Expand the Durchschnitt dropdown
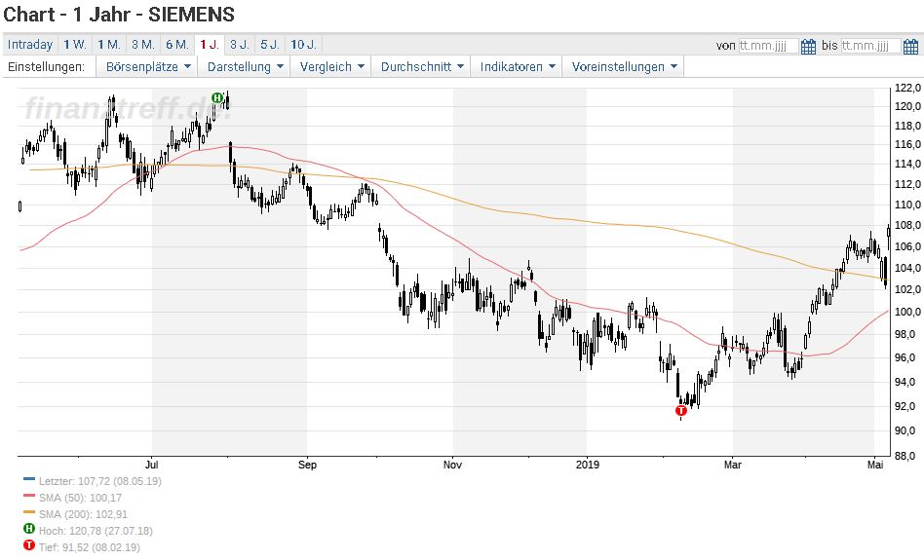Screen dimensions: 924x560 click(x=422, y=66)
